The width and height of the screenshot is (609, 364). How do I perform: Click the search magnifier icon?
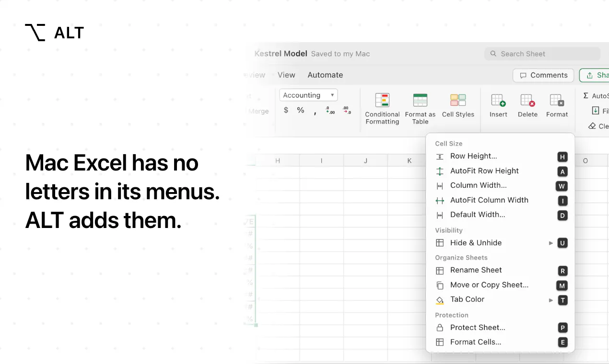(x=493, y=54)
